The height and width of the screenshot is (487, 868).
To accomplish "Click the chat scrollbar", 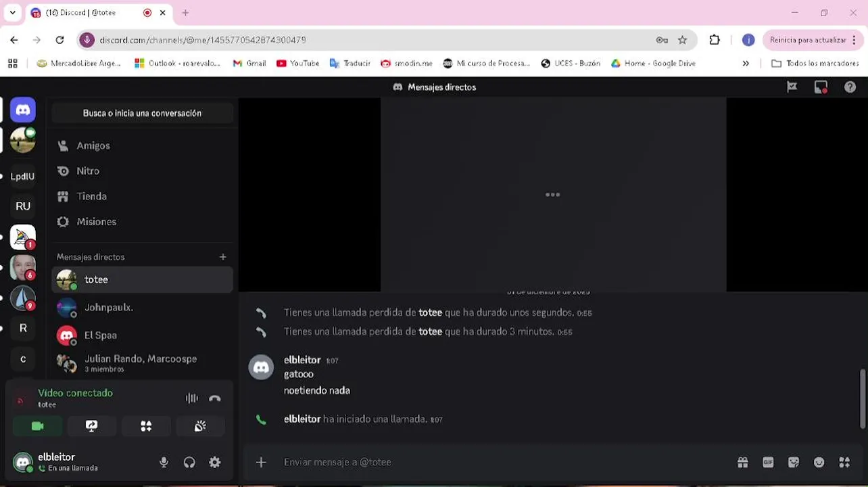I will click(x=863, y=398).
